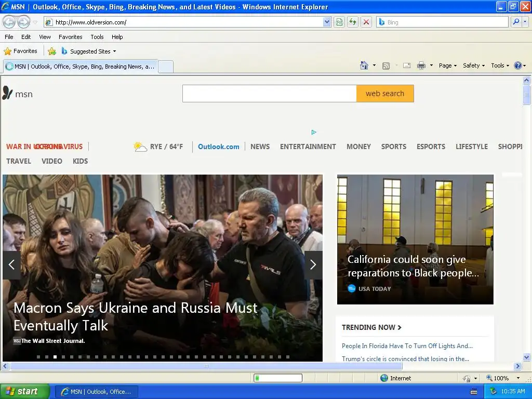Screen dimensions: 532x399
Task: Go to the SPORTS section
Action: [394, 147]
